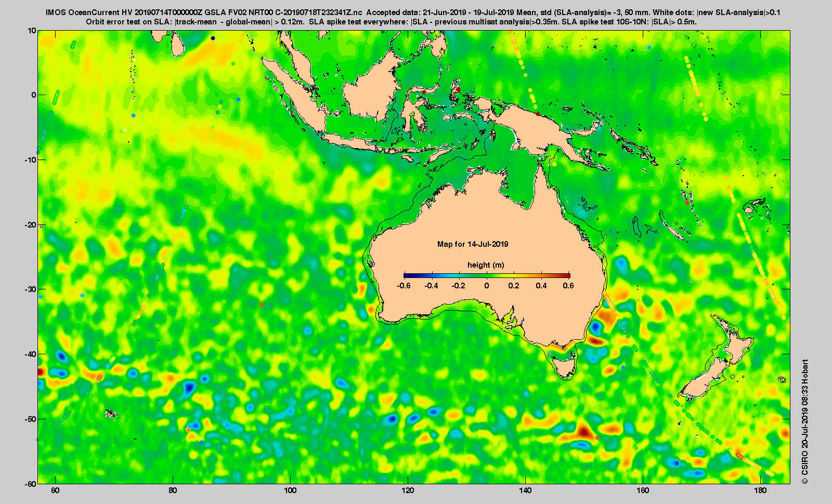This screenshot has width=832, height=504.
Task: Click the longitude axis label 180
Action: [x=760, y=490]
